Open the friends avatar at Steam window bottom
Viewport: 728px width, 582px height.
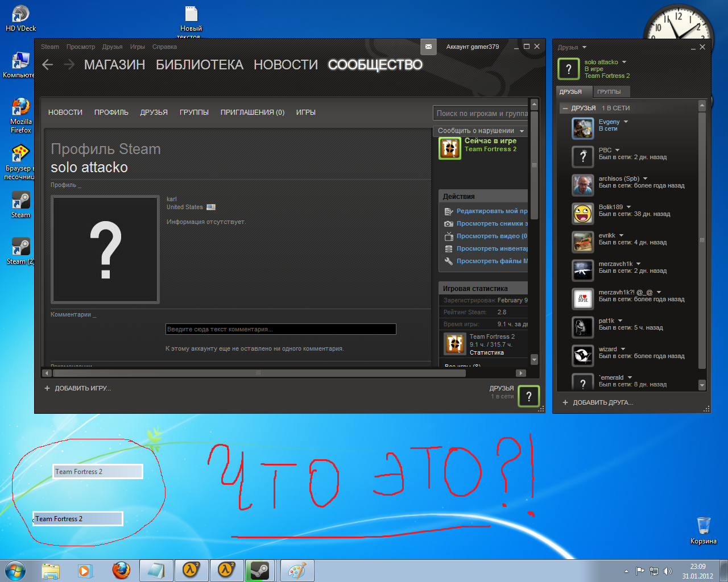tap(528, 396)
